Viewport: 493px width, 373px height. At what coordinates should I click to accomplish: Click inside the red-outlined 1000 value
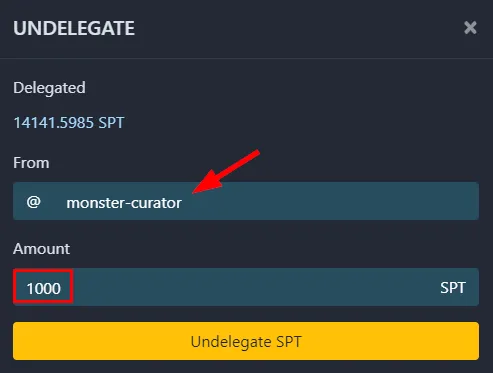click(43, 287)
